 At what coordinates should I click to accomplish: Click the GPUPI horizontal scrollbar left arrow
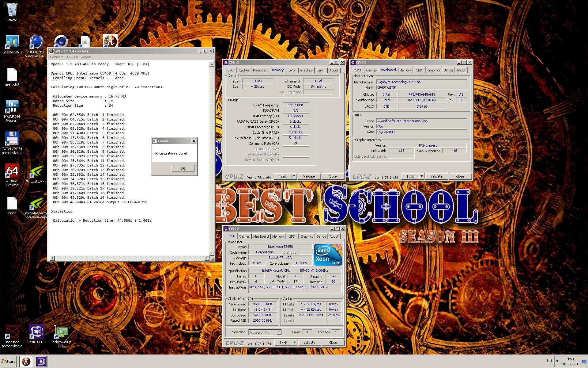tap(52, 258)
